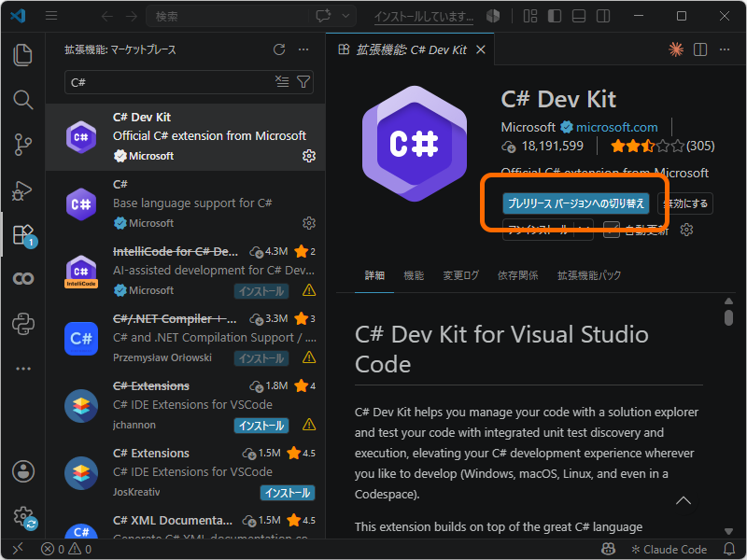Switch to the 拡張機能パック tab

pos(589,275)
